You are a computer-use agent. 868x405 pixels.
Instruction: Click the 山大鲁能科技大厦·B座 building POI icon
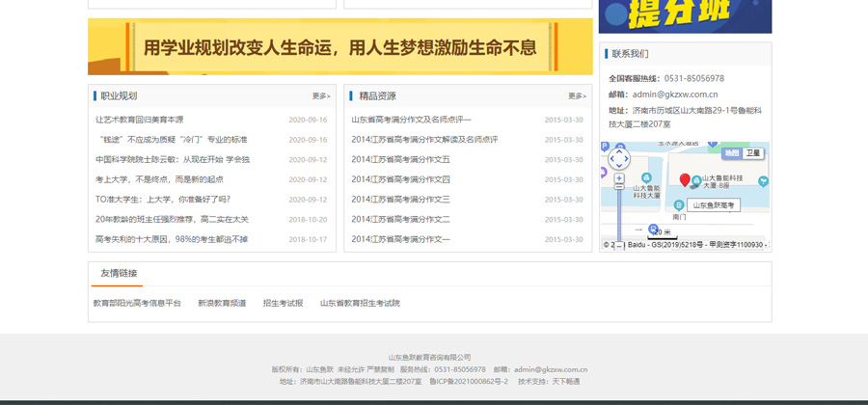696,180
